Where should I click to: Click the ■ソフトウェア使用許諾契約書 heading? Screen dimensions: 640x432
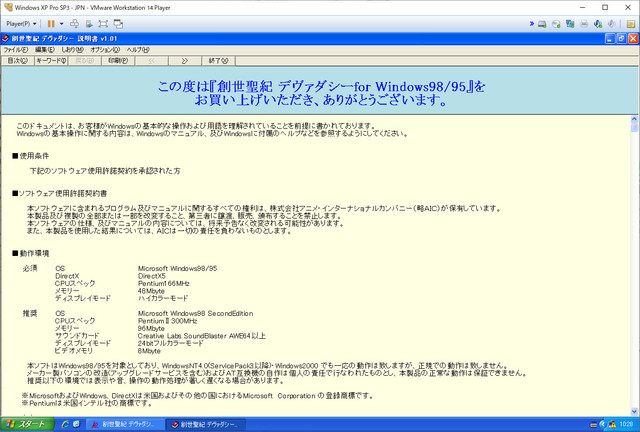click(60, 194)
